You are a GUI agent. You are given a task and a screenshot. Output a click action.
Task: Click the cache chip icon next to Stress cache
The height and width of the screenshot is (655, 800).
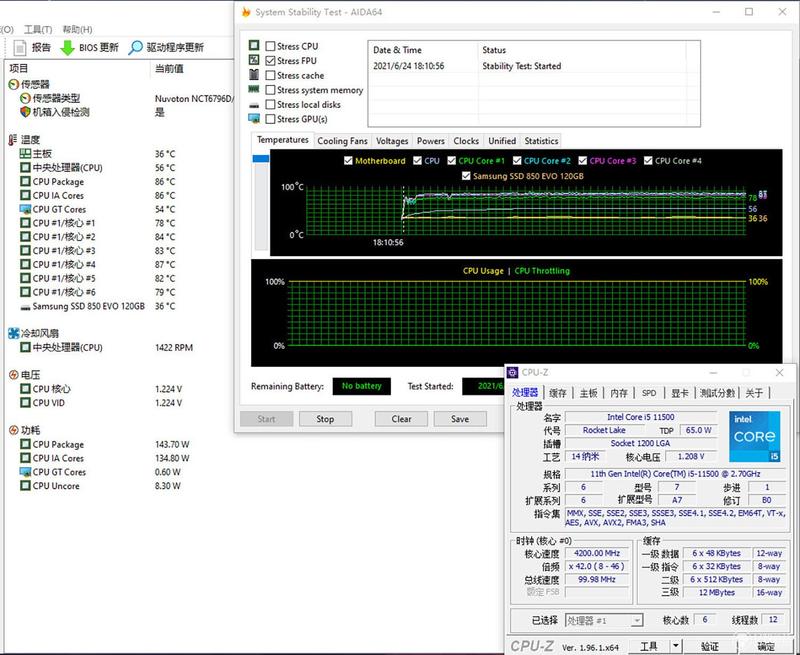254,75
